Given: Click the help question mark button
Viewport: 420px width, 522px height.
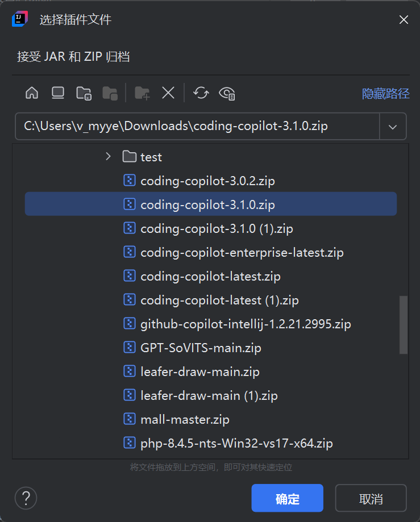Looking at the screenshot, I should tap(26, 498).
